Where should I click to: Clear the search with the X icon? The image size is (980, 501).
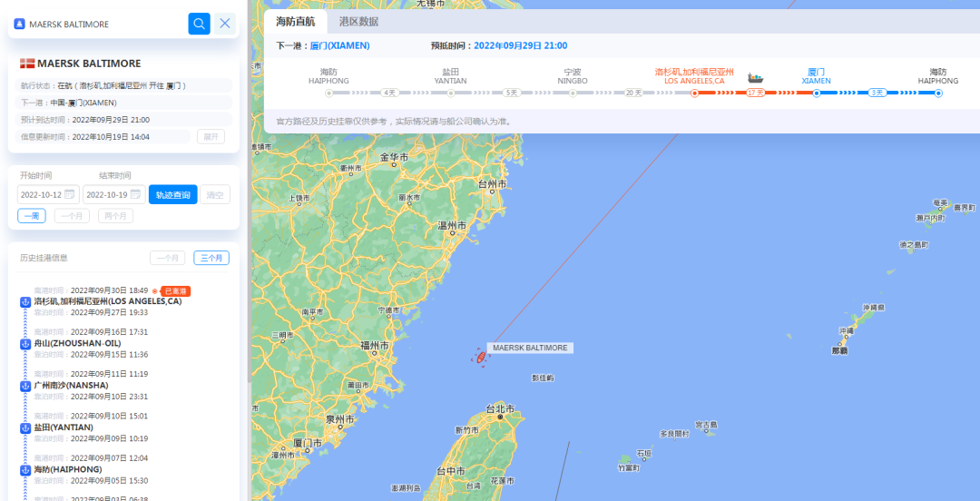pyautogui.click(x=225, y=24)
